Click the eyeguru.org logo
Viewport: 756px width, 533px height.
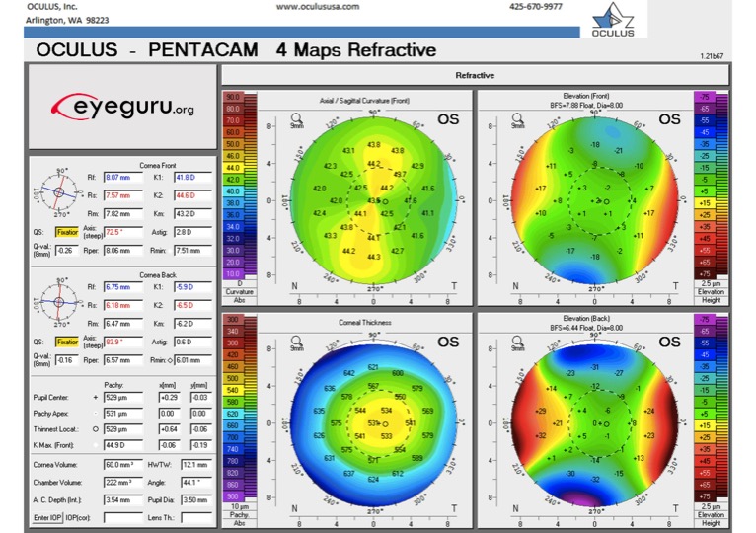pos(122,107)
